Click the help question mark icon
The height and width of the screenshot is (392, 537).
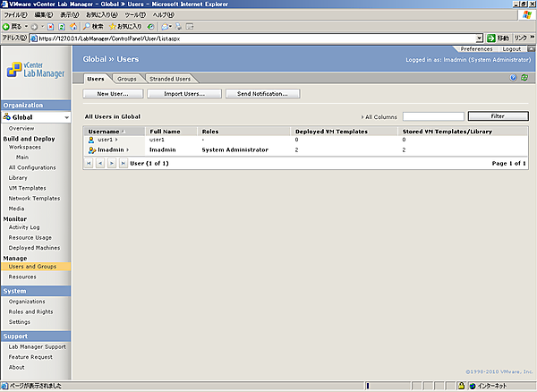[x=514, y=78]
